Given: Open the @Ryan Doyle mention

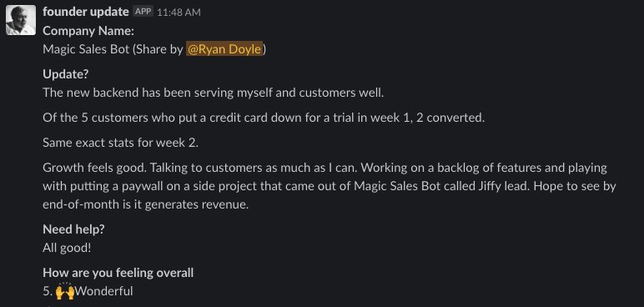Looking at the screenshot, I should [x=224, y=49].
